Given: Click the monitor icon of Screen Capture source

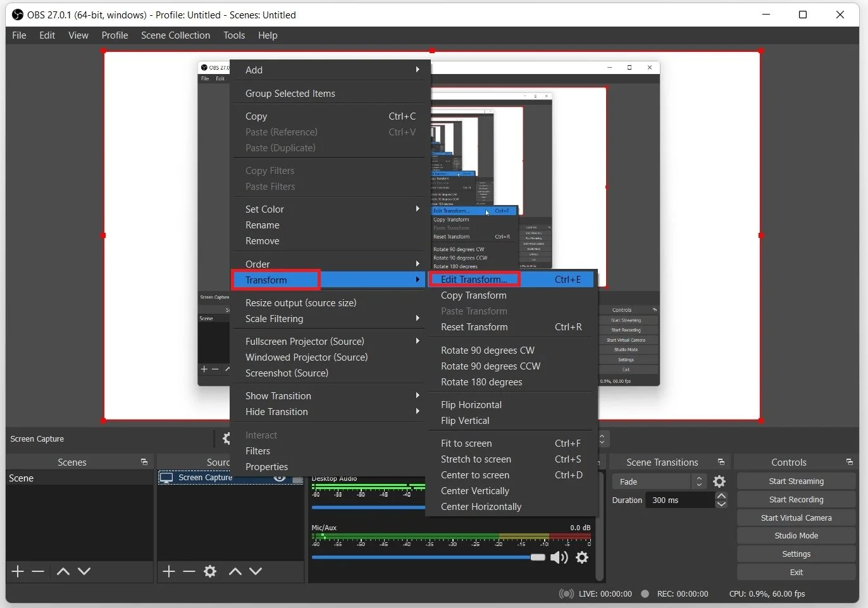Looking at the screenshot, I should tap(166, 478).
